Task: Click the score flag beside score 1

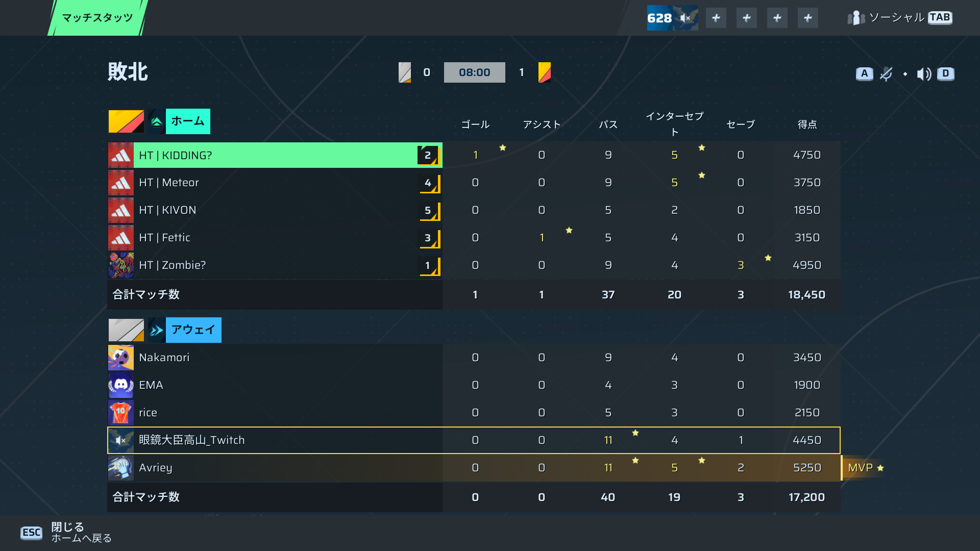Action: point(545,72)
